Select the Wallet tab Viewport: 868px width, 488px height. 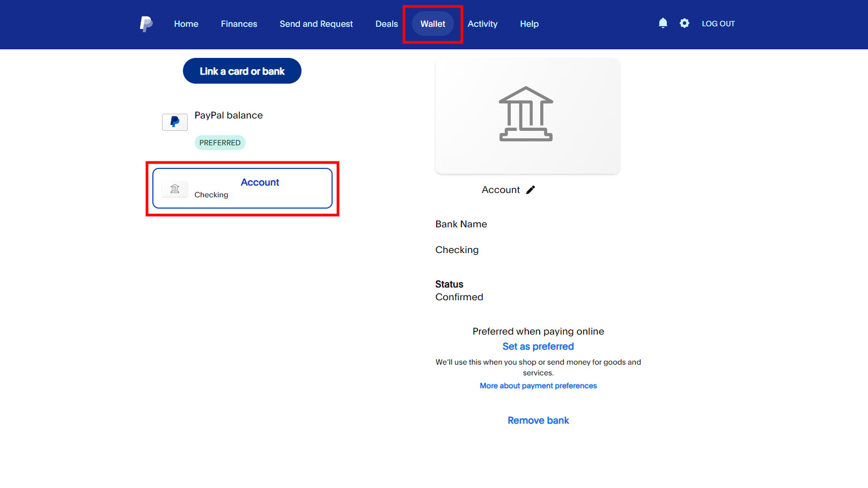(432, 24)
